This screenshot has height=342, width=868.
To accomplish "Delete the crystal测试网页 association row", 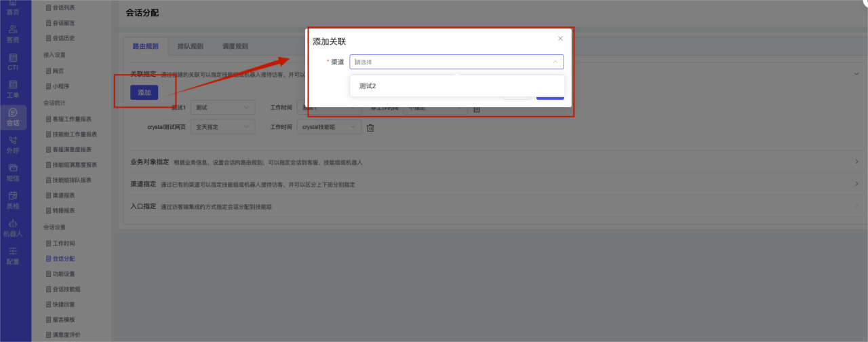I will tap(370, 128).
